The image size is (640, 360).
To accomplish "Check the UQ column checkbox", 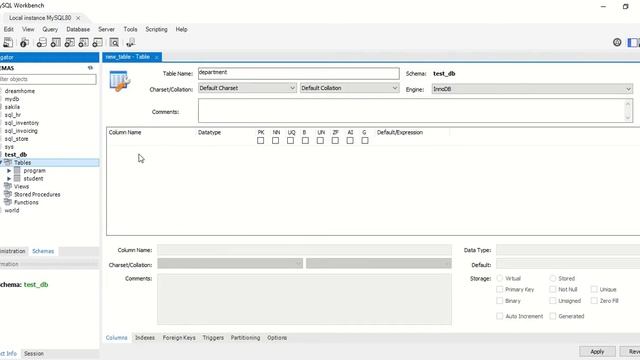I will pos(290,140).
